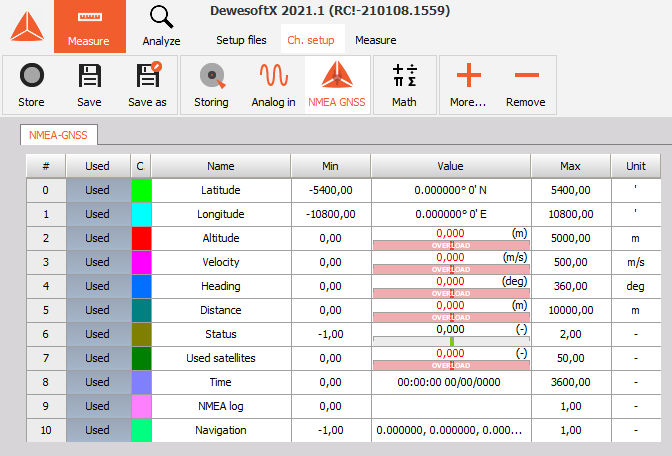672x456 pixels.
Task: Click the Navigation value cell
Action: coord(449,430)
